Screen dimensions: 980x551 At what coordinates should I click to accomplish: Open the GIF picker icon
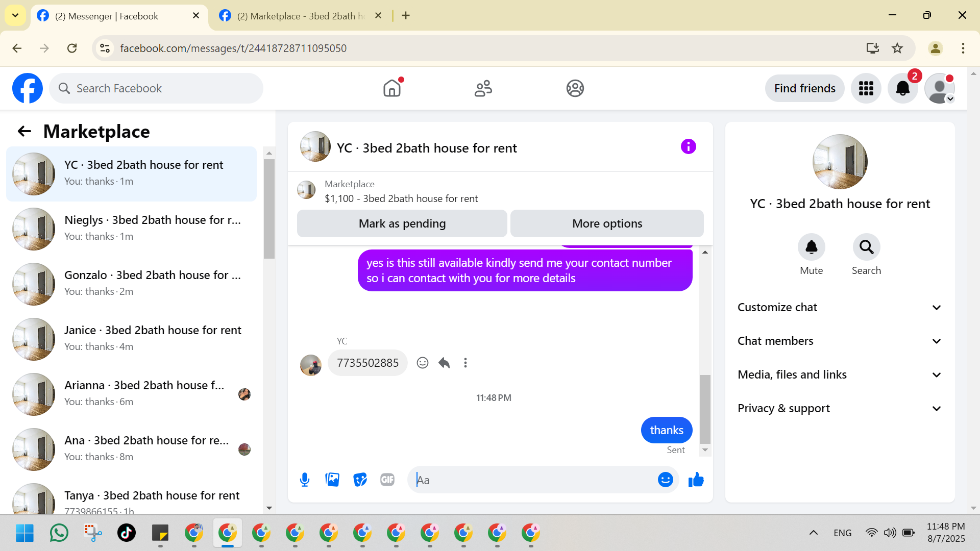coord(387,480)
